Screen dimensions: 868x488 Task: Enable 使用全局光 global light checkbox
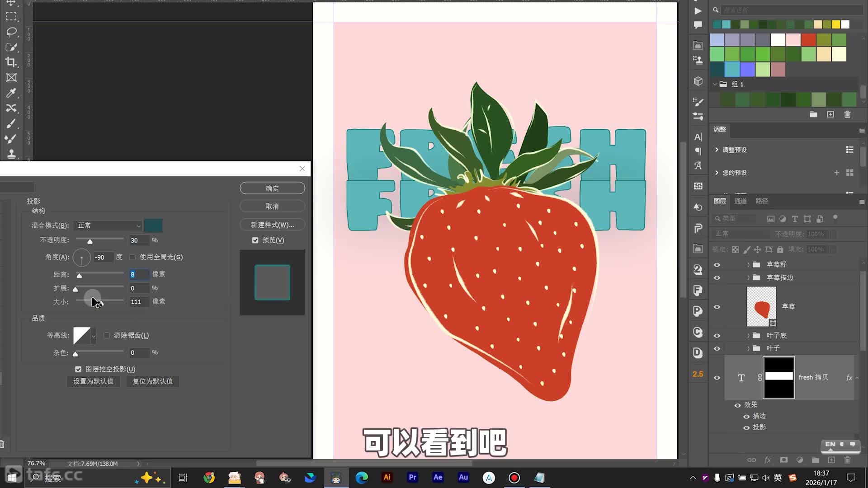(132, 257)
